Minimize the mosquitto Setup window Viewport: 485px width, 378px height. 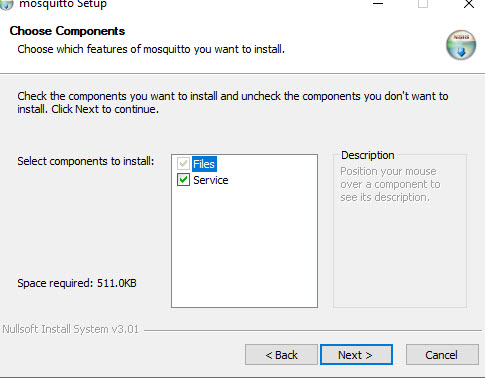point(378,4)
